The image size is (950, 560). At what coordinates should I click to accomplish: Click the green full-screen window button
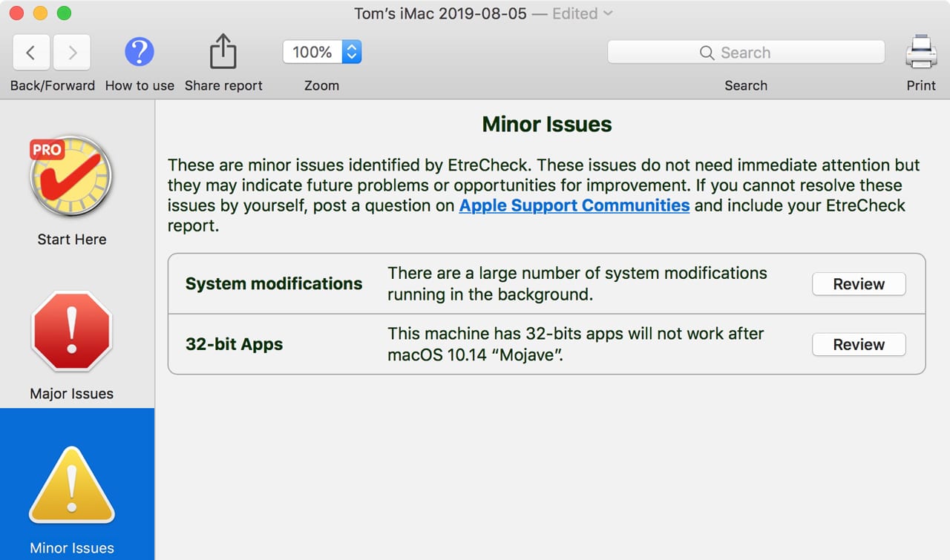click(x=64, y=13)
